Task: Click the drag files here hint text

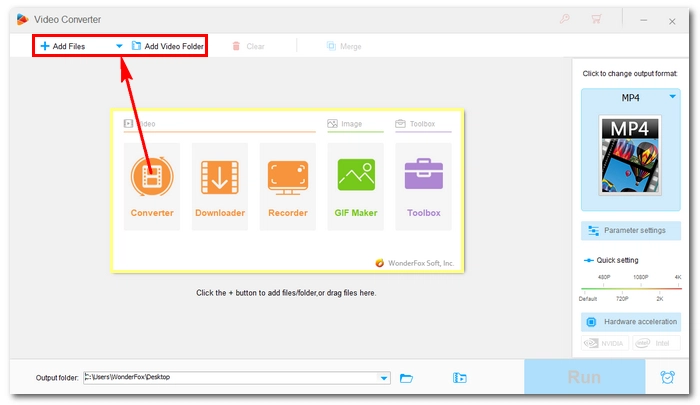Action: pos(286,293)
